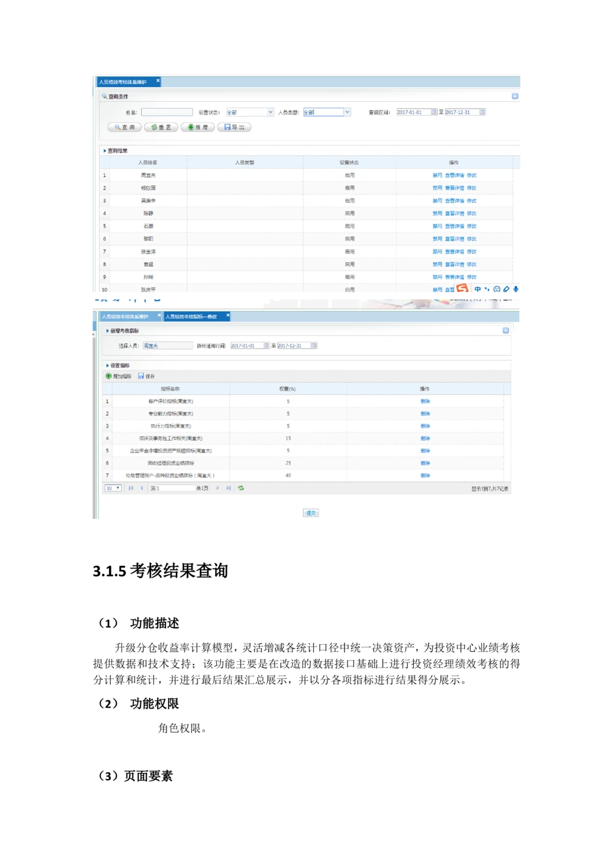Click the 新增 add button icon
This screenshot has height=868, width=613.
[191, 128]
